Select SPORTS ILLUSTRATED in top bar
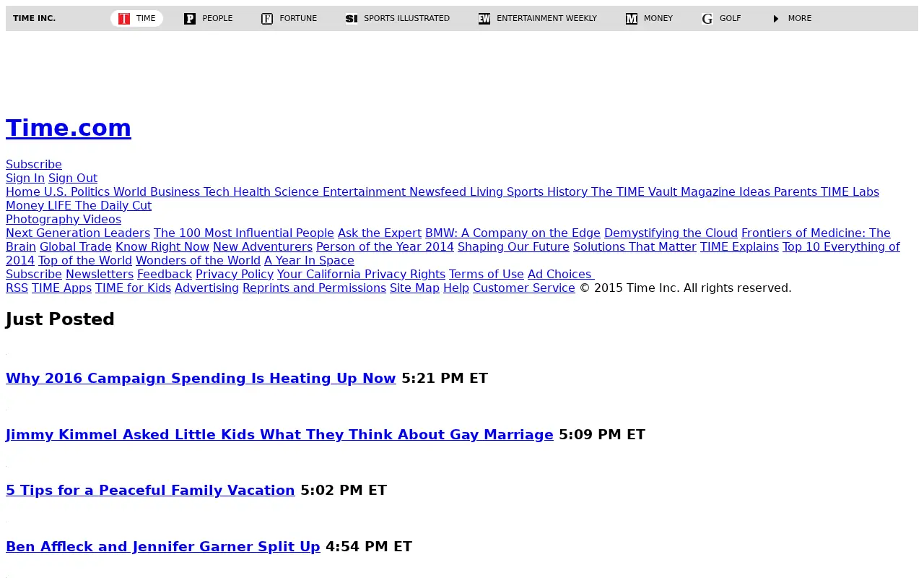The height and width of the screenshot is (578, 924). click(406, 19)
